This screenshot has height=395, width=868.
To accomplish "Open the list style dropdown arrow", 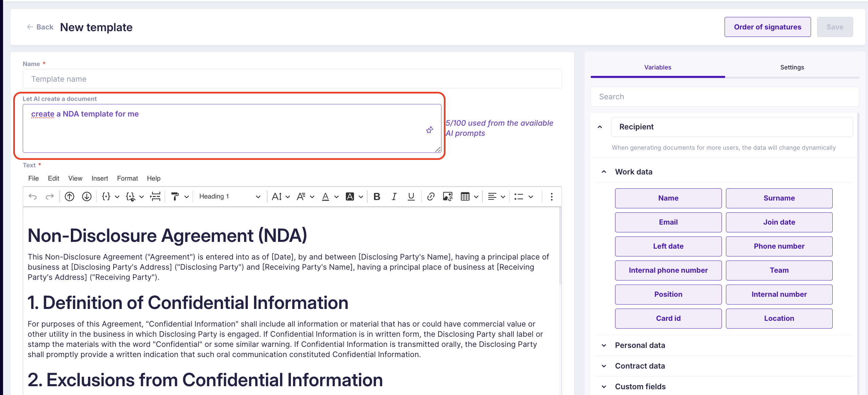I will [531, 196].
